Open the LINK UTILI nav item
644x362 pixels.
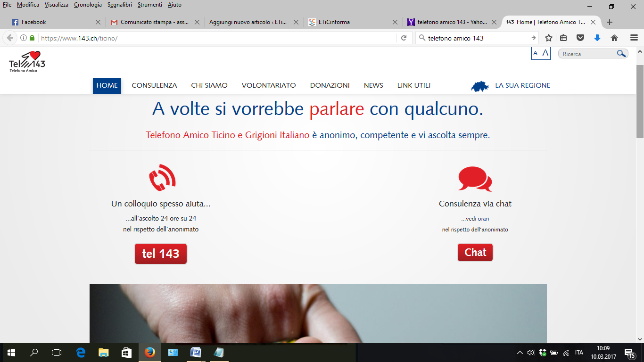click(x=414, y=86)
